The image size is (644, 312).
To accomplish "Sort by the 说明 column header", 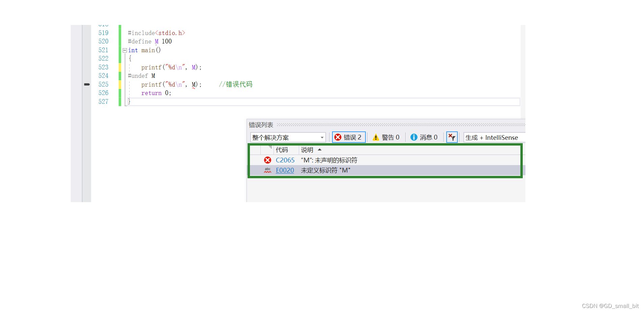I will (307, 150).
